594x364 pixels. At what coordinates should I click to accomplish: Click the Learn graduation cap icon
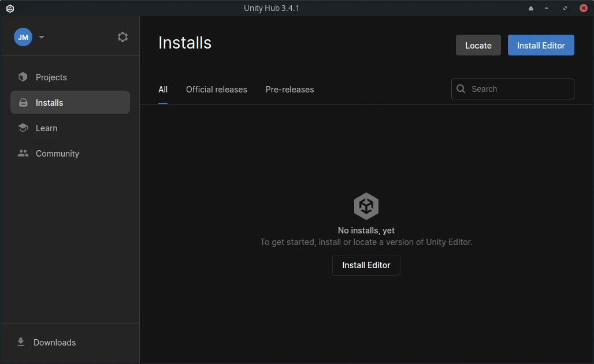point(23,128)
